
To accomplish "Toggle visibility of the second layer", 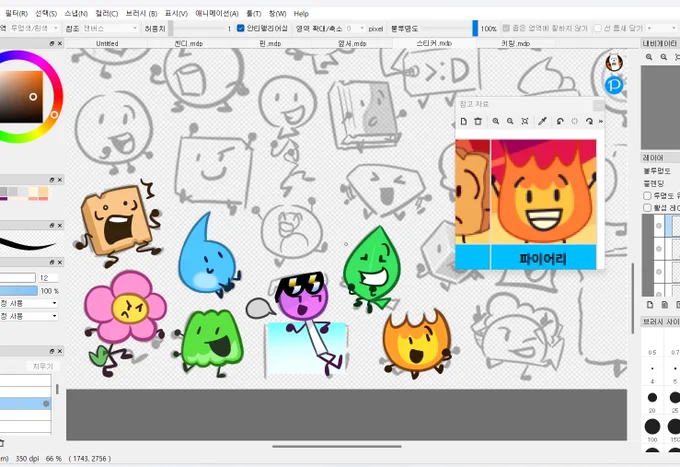I will (x=659, y=248).
